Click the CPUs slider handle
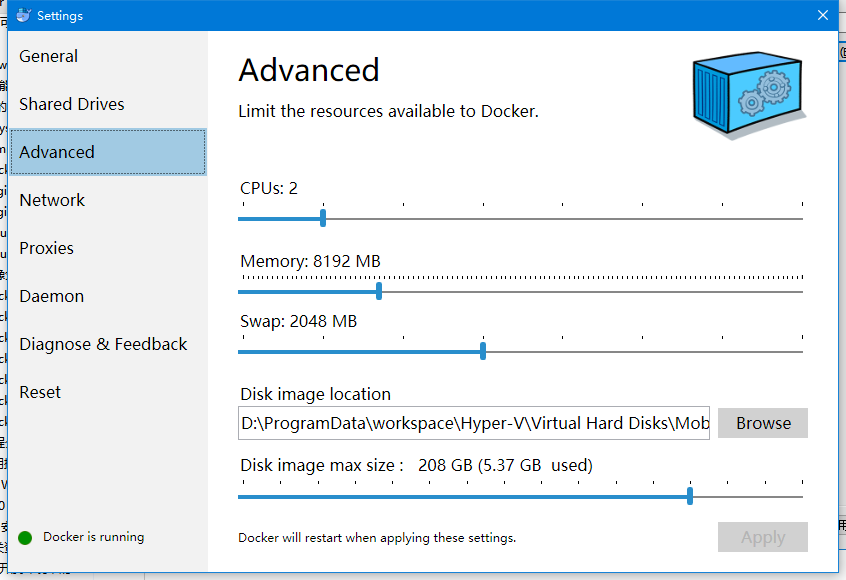The image size is (846, 580). pyautogui.click(x=323, y=219)
